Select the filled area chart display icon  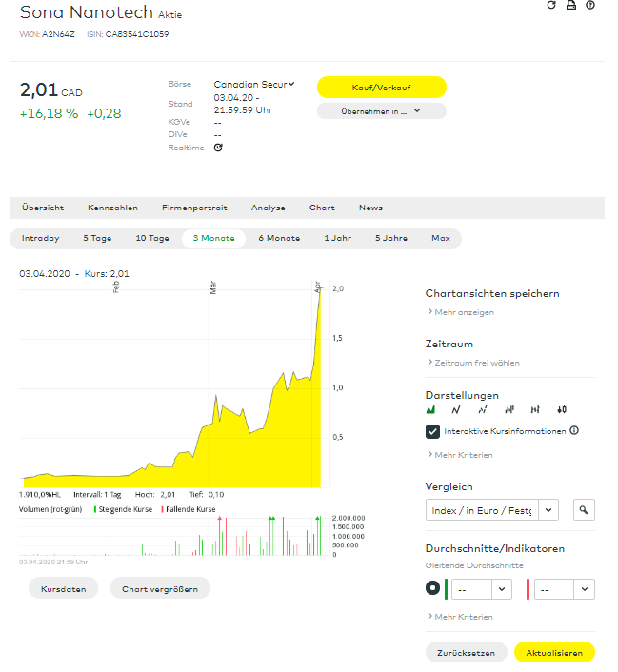pos(430,409)
